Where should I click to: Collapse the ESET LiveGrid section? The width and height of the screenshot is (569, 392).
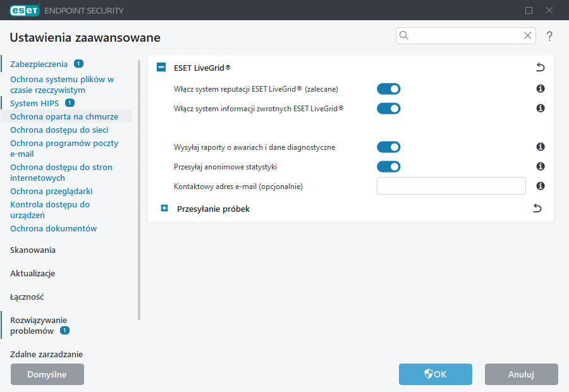161,67
